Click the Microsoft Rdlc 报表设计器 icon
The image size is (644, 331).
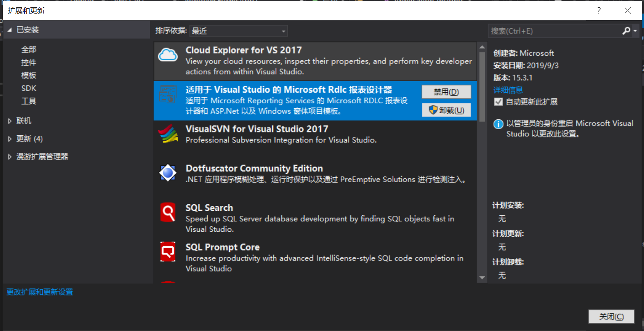167,95
